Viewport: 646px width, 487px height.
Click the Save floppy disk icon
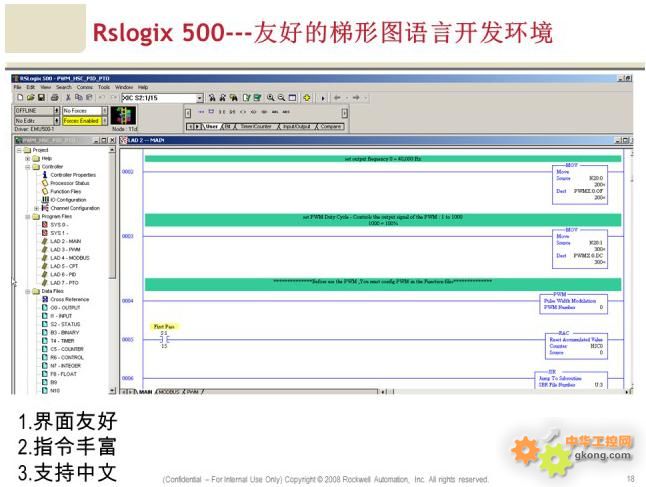41,98
